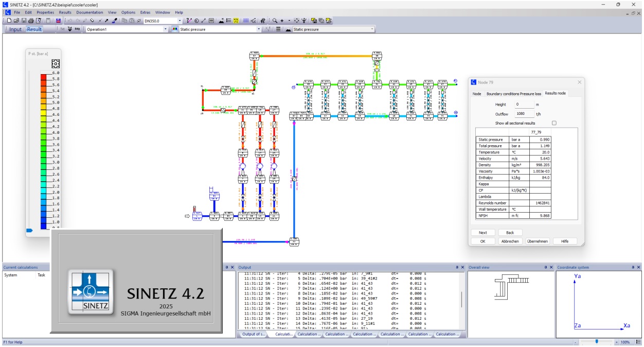The width and height of the screenshot is (644, 347).
Task: Click the color legend icon before Static pressure
Action: coord(175,29)
